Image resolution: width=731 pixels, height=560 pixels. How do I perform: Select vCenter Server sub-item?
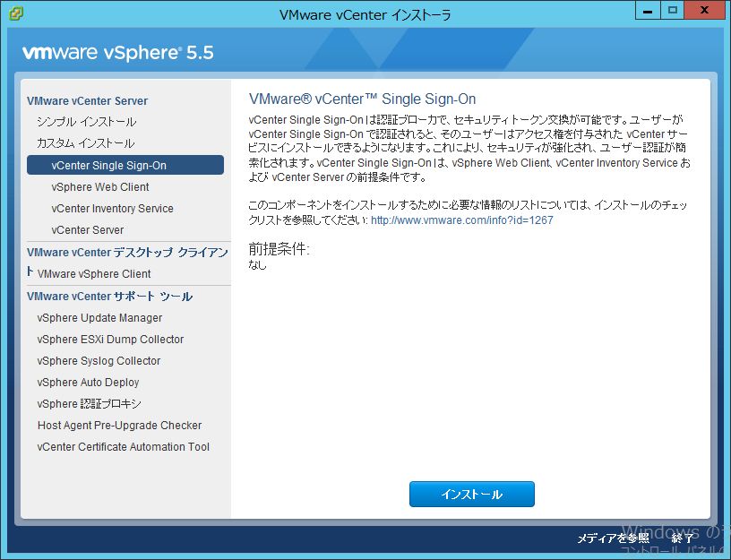[x=88, y=230]
